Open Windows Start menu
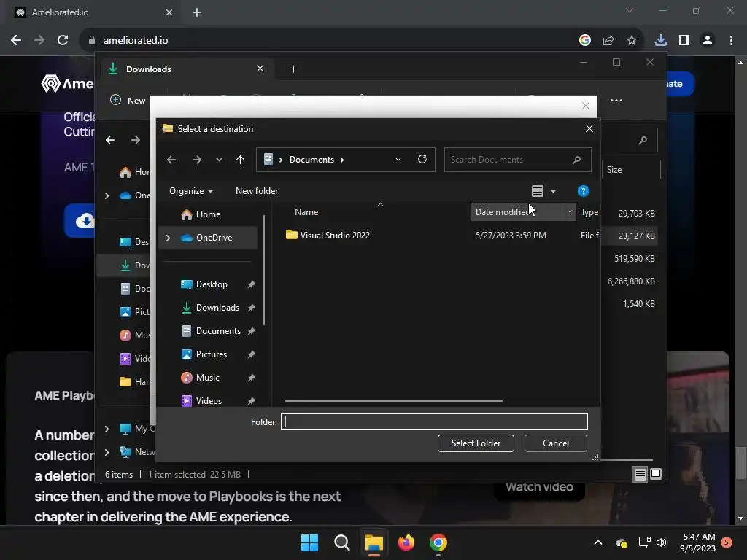This screenshot has width=747, height=560. point(309,542)
